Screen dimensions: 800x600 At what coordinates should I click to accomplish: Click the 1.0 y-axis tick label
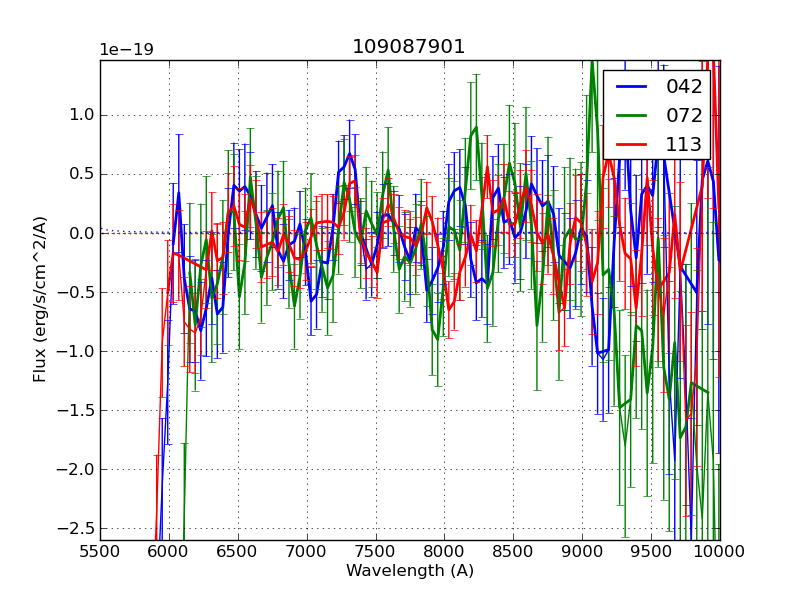(81, 115)
